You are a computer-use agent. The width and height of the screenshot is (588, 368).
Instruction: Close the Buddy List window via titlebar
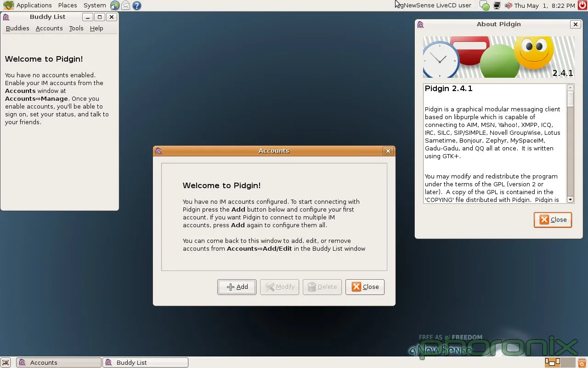(111, 17)
